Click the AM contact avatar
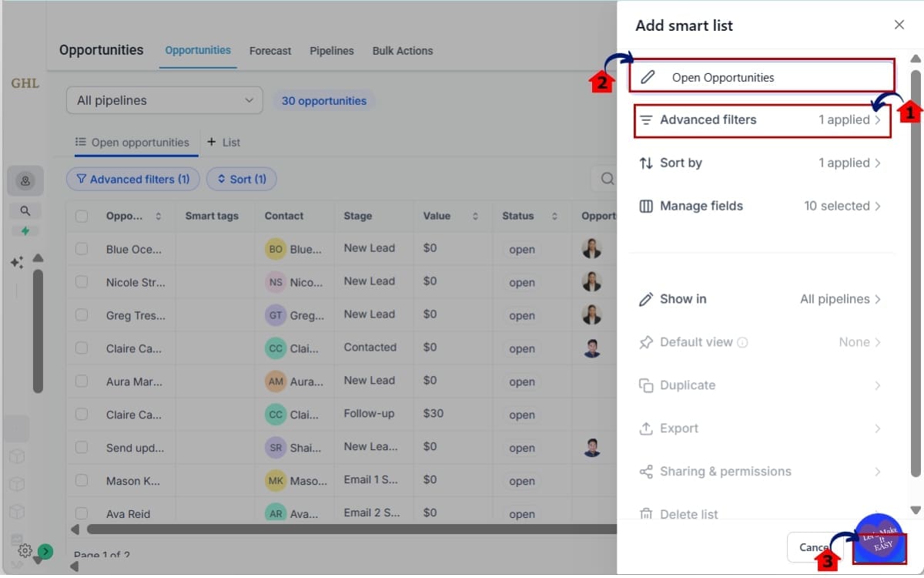The width and height of the screenshot is (924, 578). click(276, 381)
